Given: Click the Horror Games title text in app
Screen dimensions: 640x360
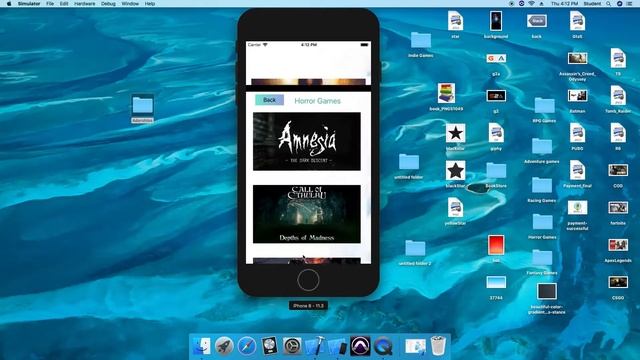Looking at the screenshot, I should tap(318, 101).
